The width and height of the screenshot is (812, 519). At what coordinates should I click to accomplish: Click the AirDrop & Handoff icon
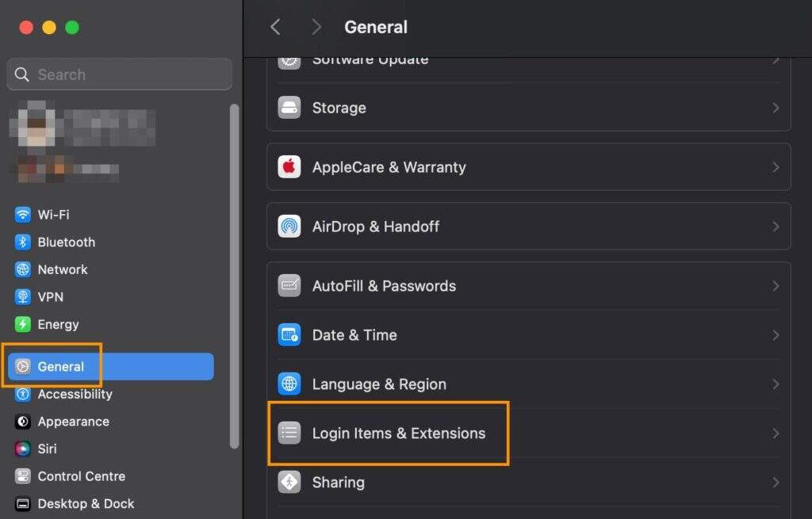pos(289,227)
